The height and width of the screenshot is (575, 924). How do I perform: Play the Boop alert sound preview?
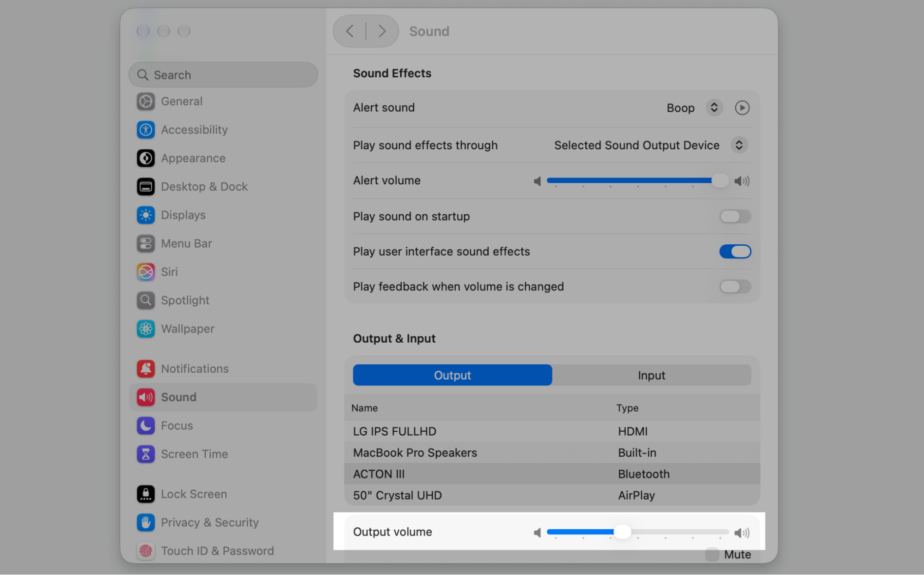(742, 108)
